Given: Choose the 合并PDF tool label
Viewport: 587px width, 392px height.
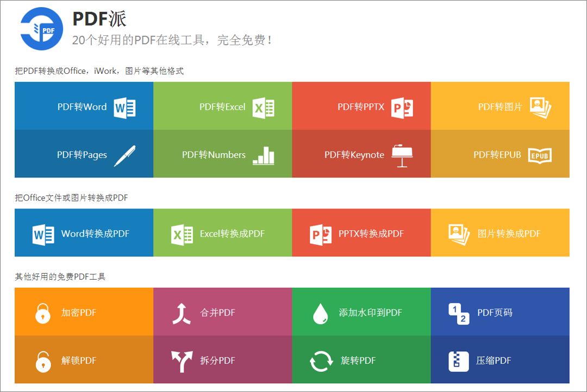Looking at the screenshot, I should pyautogui.click(x=217, y=313).
